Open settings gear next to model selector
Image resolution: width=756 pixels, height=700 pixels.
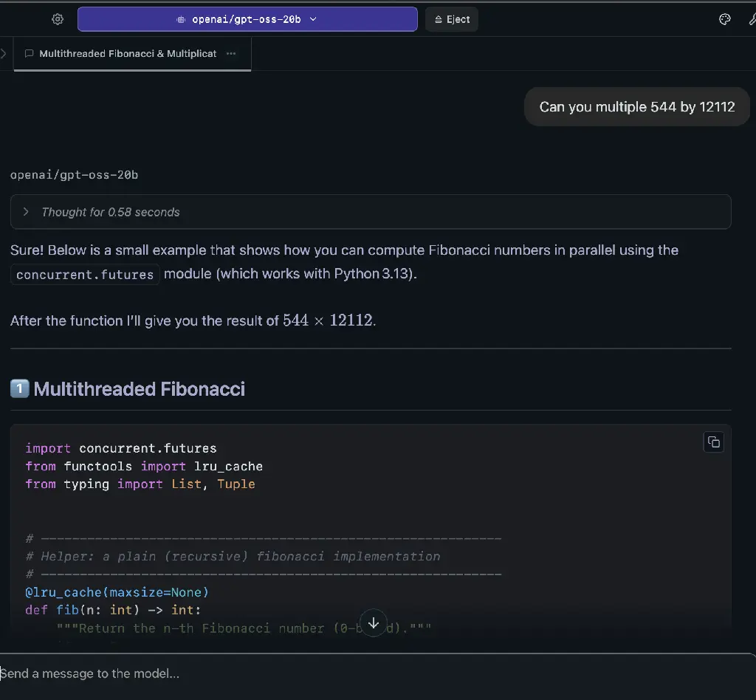[x=58, y=19]
